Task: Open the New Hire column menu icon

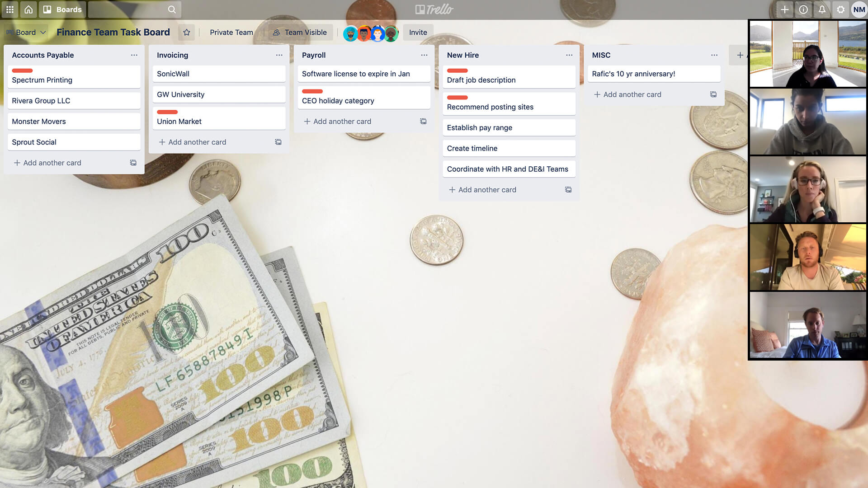Action: pos(568,55)
